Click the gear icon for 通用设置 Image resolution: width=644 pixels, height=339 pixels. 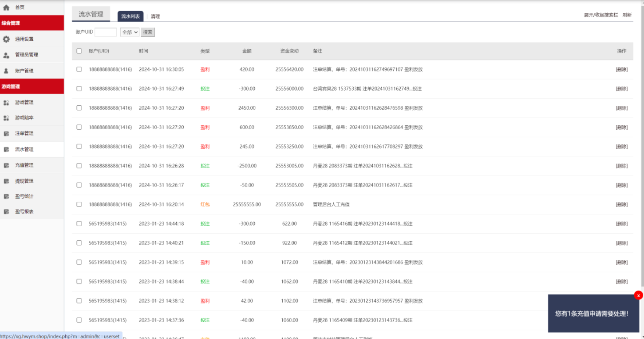point(6,39)
